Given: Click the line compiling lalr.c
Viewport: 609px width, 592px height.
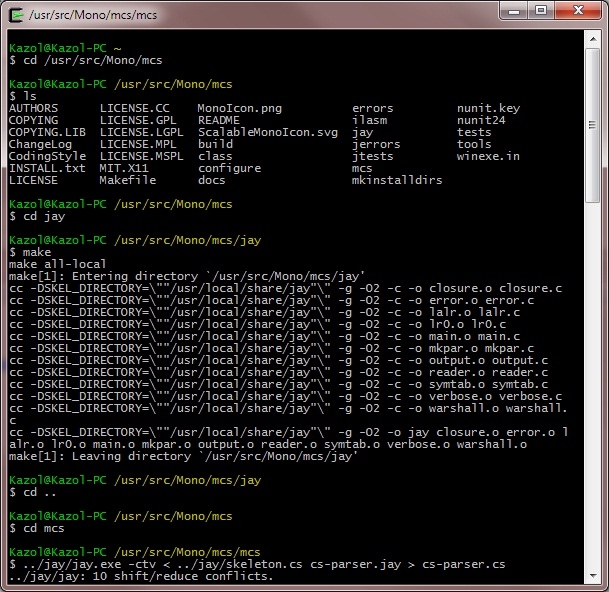Looking at the screenshot, I should coord(264,312).
